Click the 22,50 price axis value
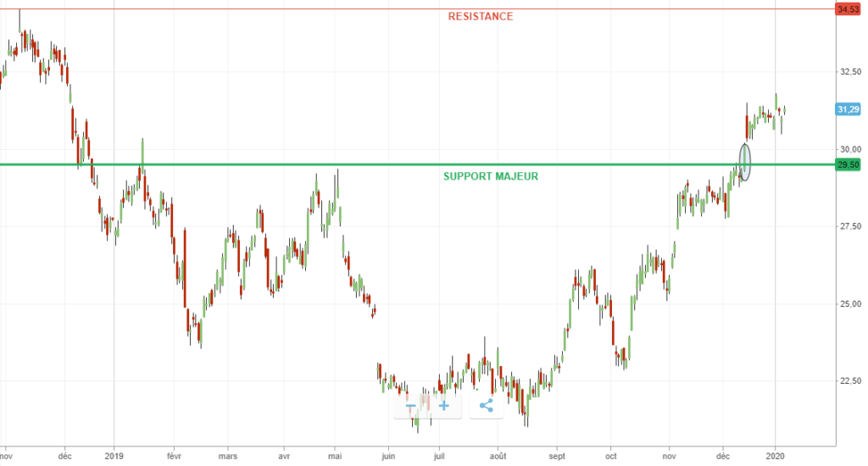 coord(850,380)
